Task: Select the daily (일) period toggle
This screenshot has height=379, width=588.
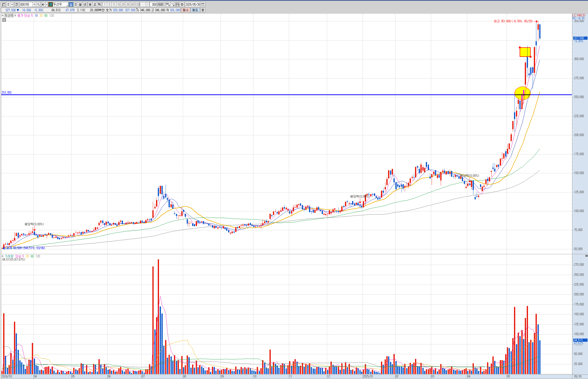Action: tap(71, 4)
